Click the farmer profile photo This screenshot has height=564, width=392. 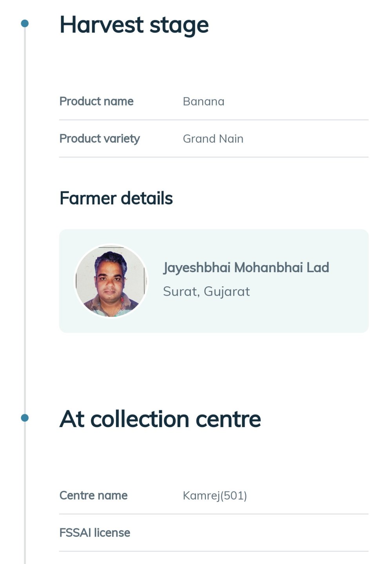click(x=111, y=281)
